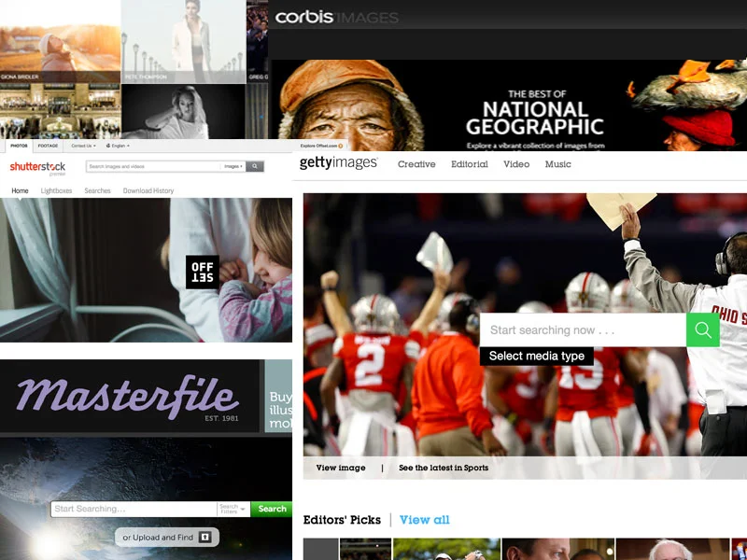Click the Masterfile upload arrow icon
The image size is (747, 560).
[x=204, y=538]
